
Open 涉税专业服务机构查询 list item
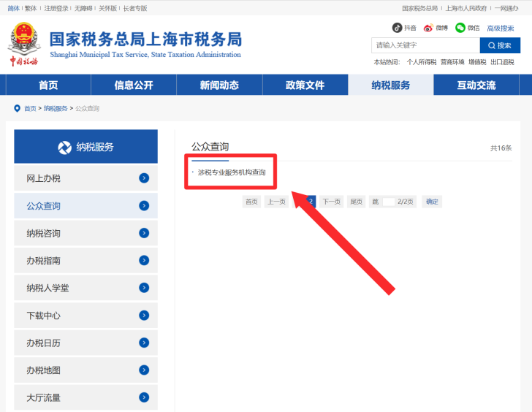click(x=232, y=172)
